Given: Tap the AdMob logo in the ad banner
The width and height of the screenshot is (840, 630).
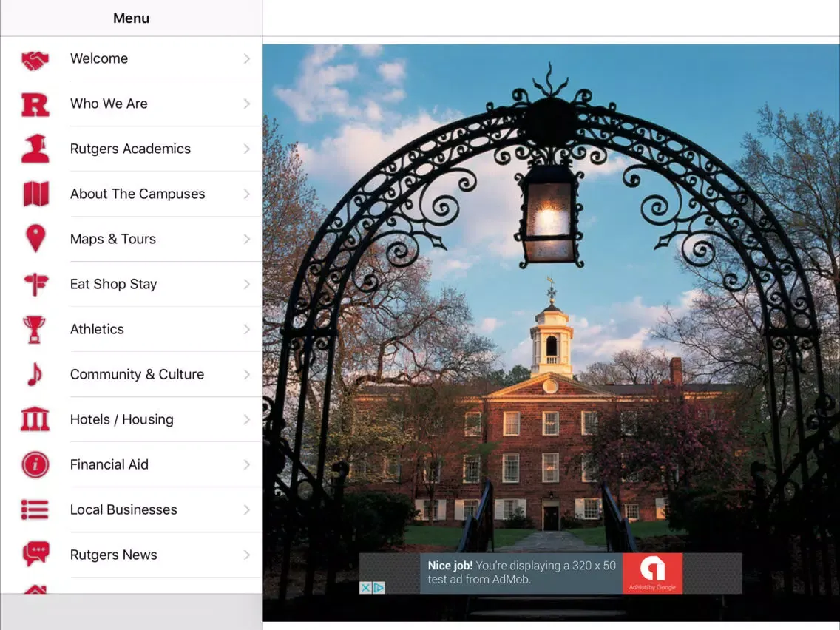Looking at the screenshot, I should pos(652,572).
